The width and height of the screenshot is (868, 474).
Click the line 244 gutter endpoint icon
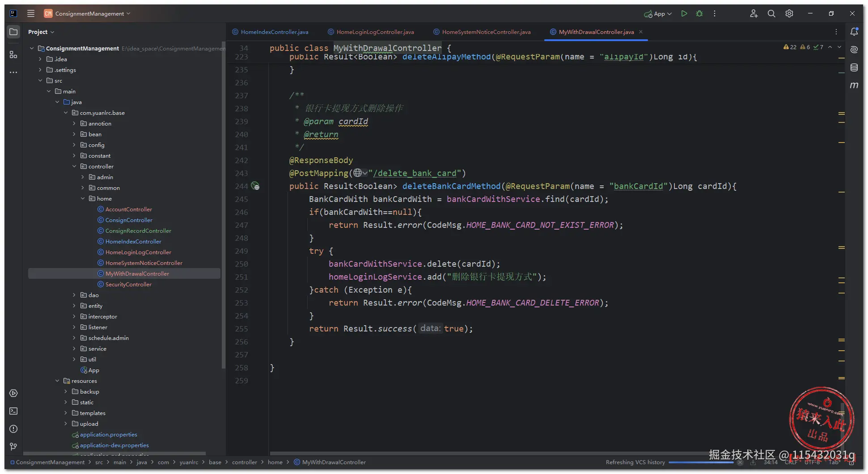pos(255,186)
